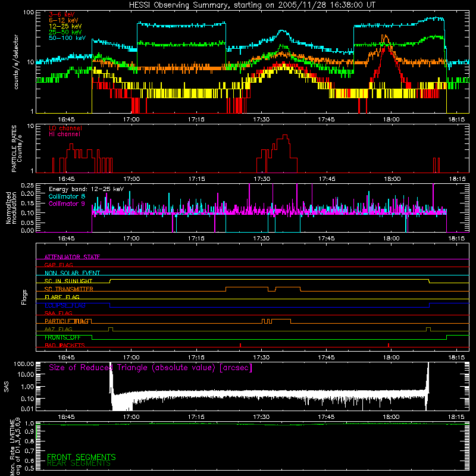
Task: Click the 17:45 tick label under the SAS plot
Action: coord(326,417)
